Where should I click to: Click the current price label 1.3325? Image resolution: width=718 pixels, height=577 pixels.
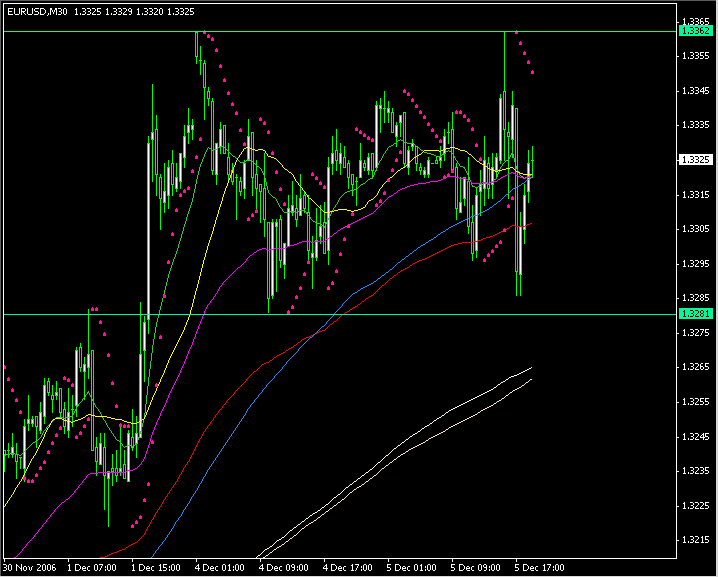pos(696,160)
